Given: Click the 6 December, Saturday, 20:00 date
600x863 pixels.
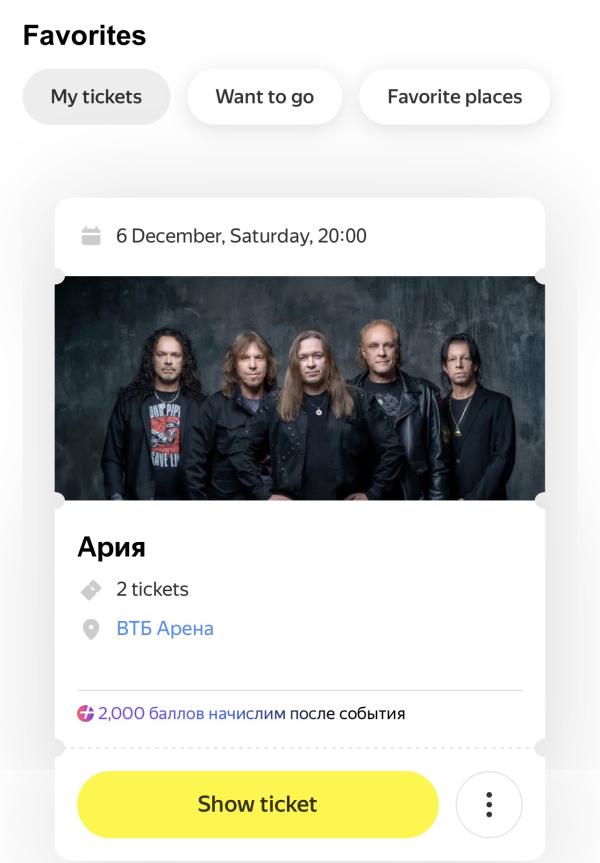Looking at the screenshot, I should pos(241,237).
